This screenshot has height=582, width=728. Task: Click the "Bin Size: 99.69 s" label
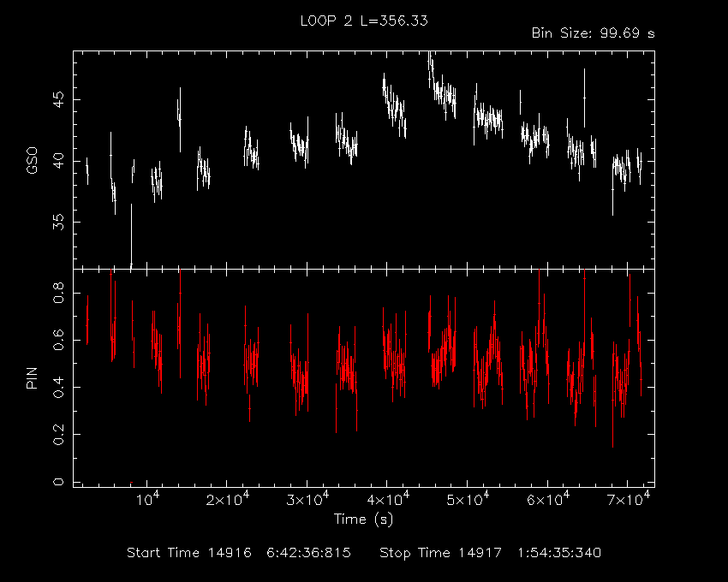pos(593,33)
